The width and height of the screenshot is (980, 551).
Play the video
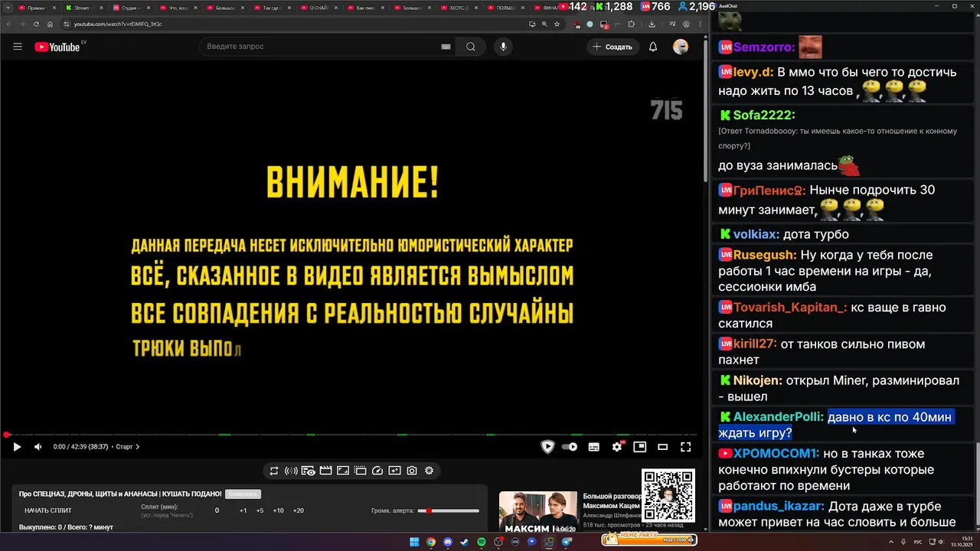(17, 447)
